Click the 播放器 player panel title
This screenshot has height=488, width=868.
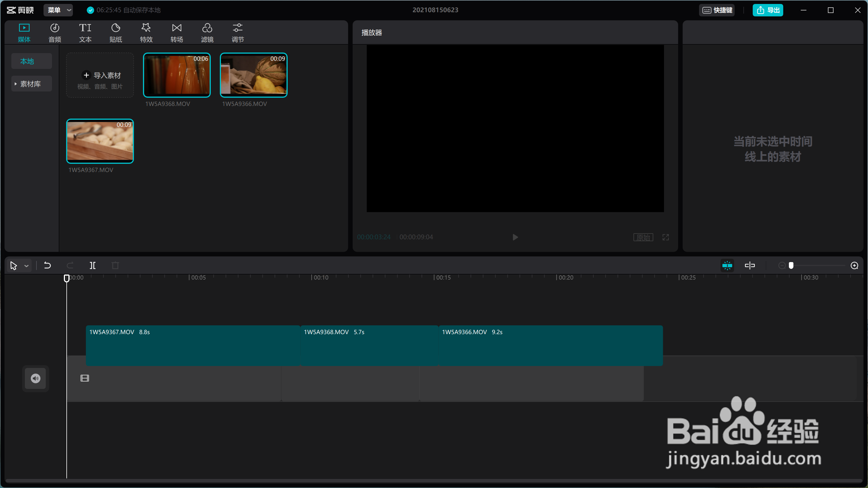[372, 33]
